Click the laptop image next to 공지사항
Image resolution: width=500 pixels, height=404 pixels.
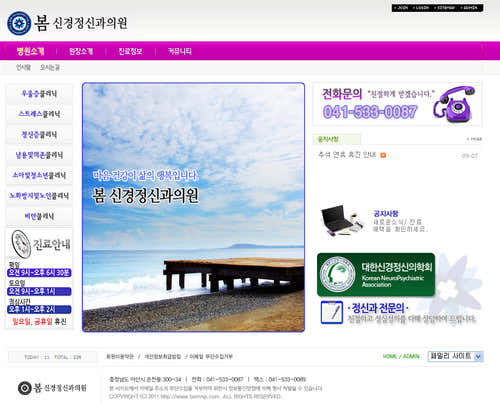[x=342, y=221]
